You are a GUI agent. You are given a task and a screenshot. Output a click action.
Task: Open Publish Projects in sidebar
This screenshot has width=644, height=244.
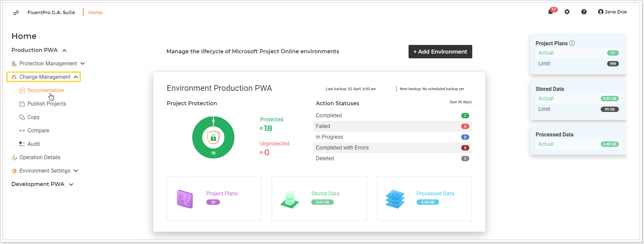click(x=47, y=104)
